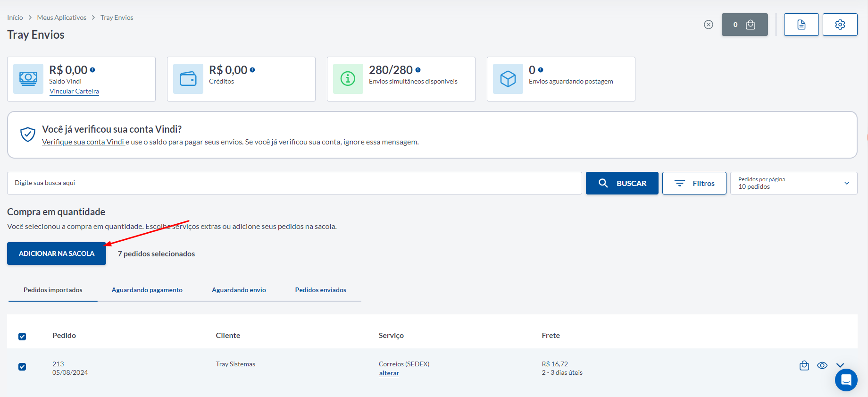View order 213 details eye icon
Screen dimensions: 868x397
coord(822,365)
